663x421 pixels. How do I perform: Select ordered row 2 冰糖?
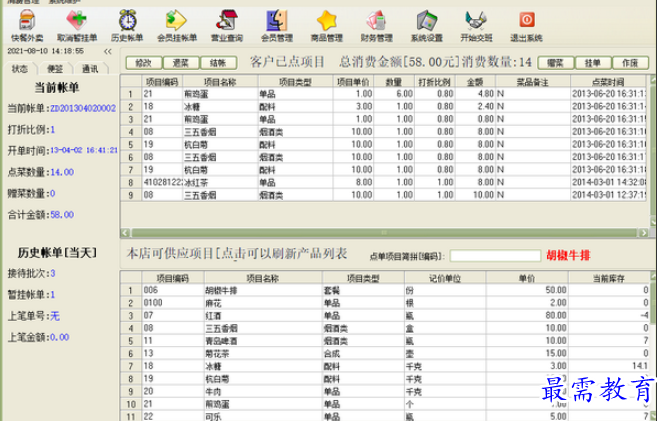[384, 107]
